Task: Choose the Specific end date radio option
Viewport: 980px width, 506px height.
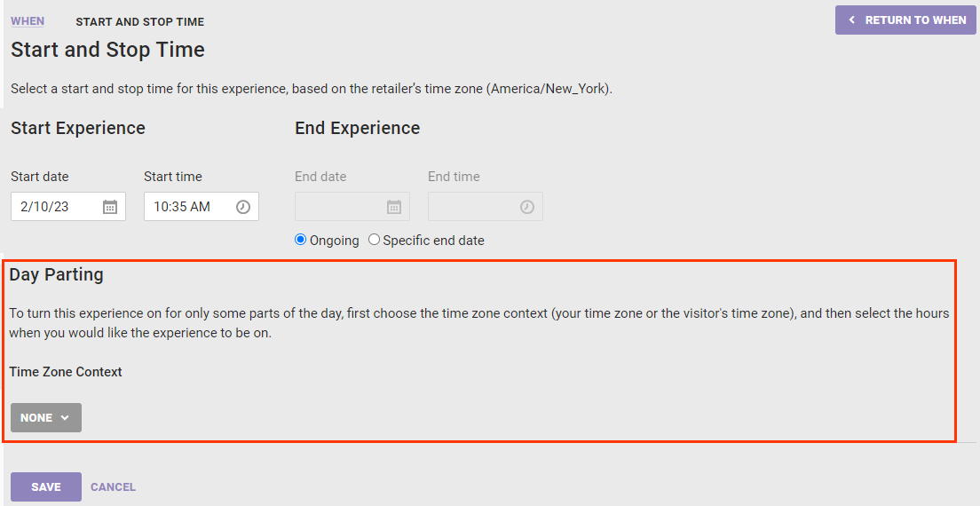Action: pyautogui.click(x=375, y=240)
